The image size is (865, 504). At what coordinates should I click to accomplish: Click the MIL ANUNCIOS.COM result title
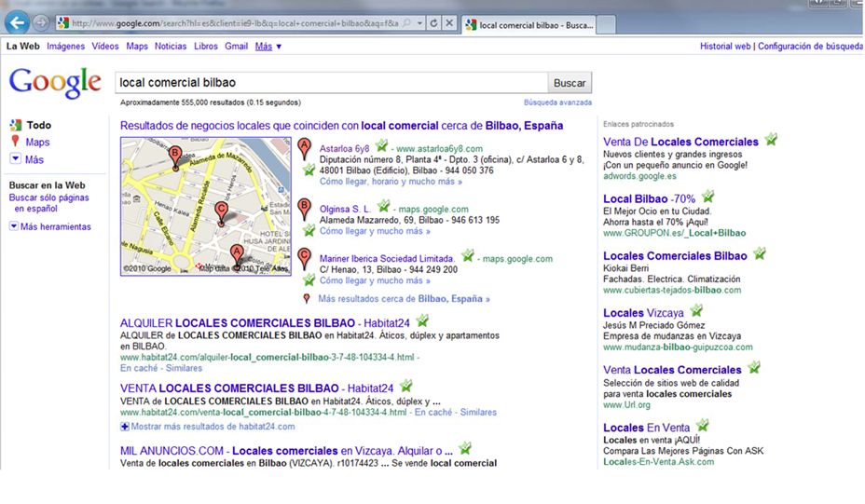pos(286,451)
